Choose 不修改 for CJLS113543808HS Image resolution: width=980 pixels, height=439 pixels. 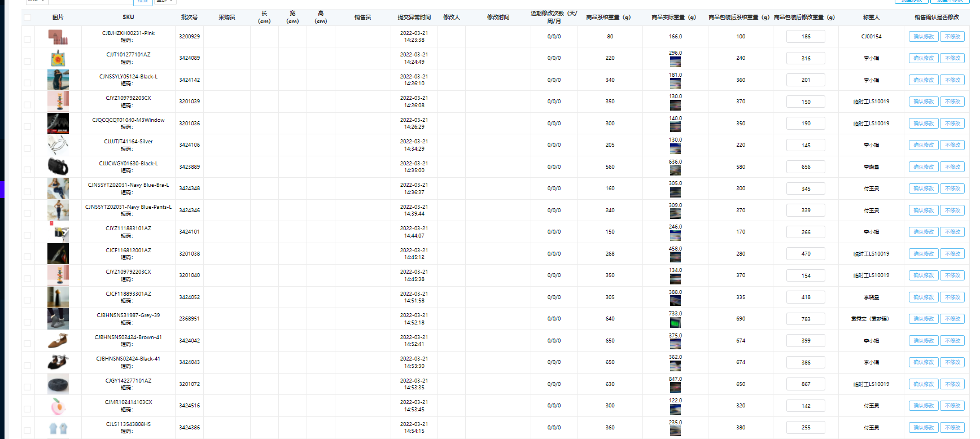[x=952, y=428]
